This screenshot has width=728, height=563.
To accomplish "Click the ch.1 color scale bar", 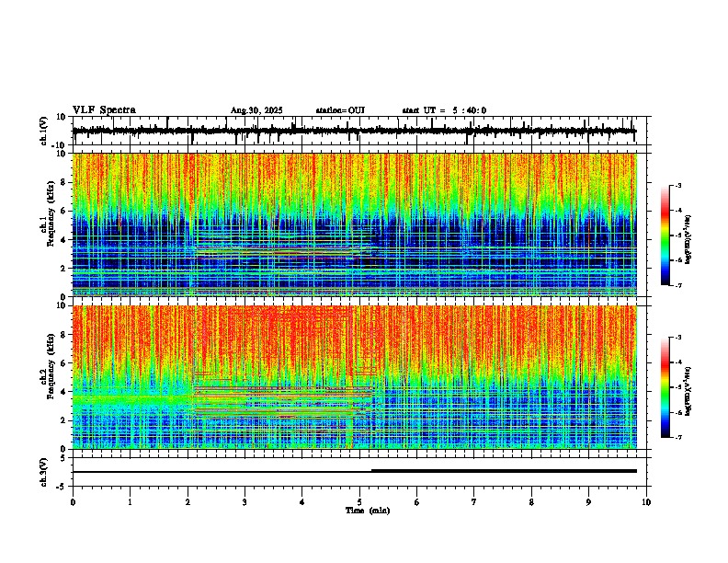I will point(665,236).
